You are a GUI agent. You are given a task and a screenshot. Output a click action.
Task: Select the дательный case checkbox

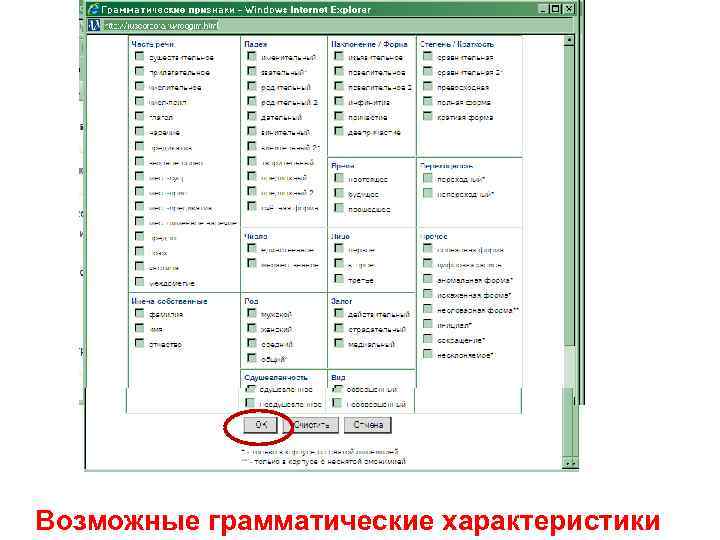(252, 116)
